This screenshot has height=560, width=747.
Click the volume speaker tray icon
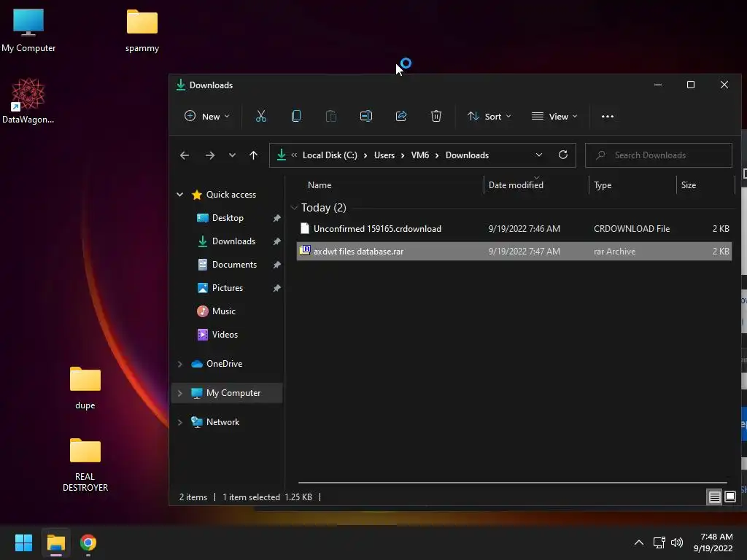coord(676,542)
